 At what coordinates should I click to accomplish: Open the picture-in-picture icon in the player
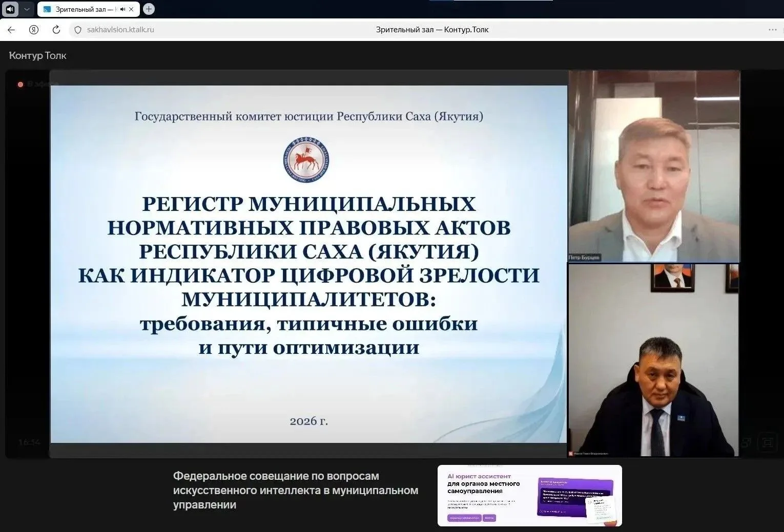(x=746, y=442)
